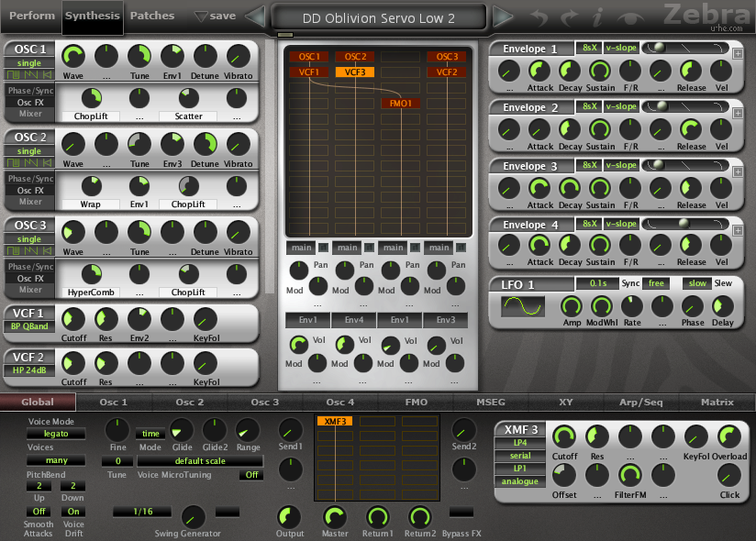756x541 pixels.
Task: Select the VCF3 module in grid
Action: coord(355,72)
